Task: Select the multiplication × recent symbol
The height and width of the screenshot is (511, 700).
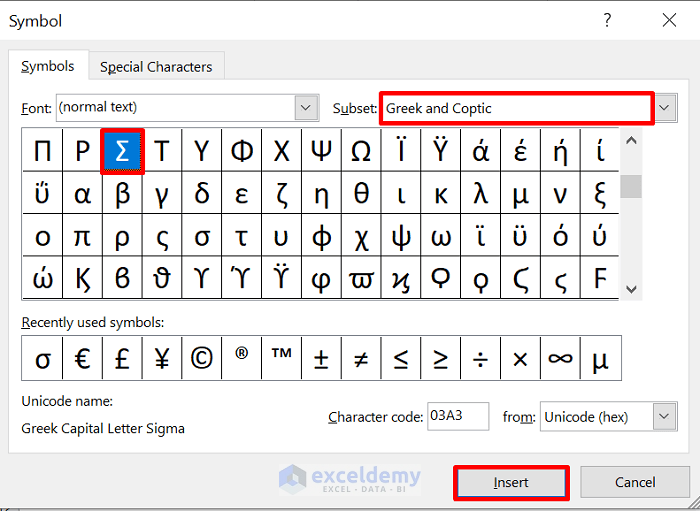Action: (521, 358)
